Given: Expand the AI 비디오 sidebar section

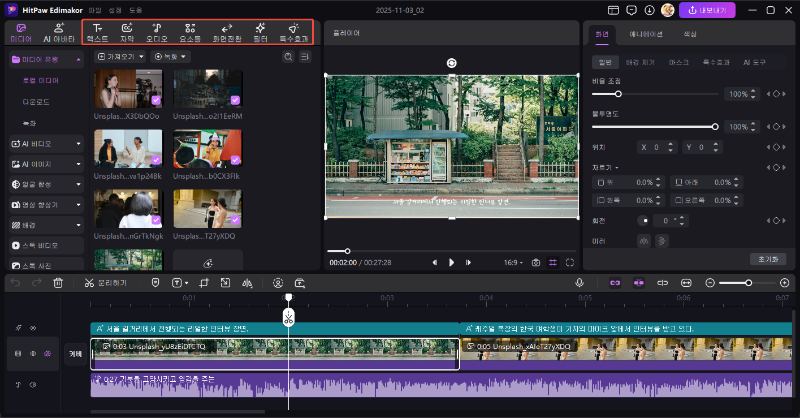Looking at the screenshot, I should 46,143.
